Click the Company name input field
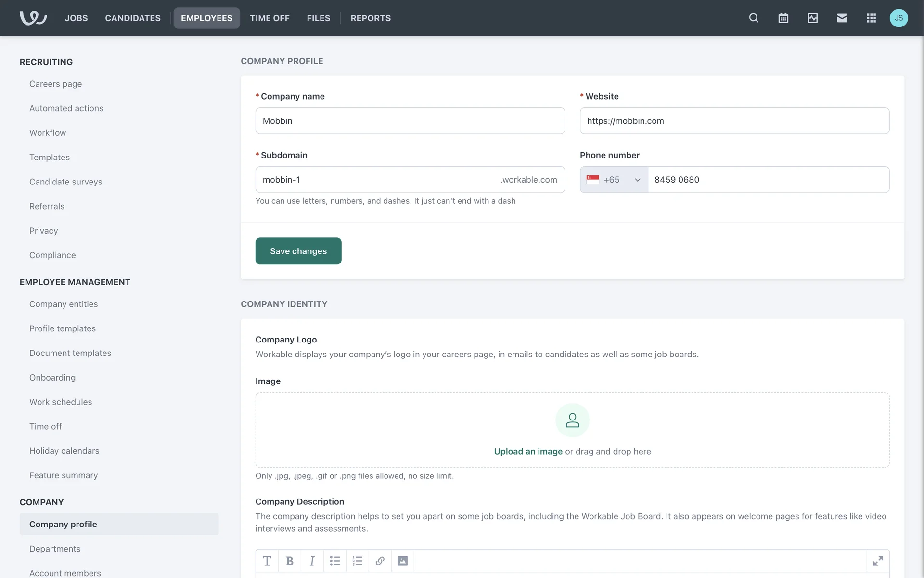Screen dimensions: 924x578 click(410, 121)
